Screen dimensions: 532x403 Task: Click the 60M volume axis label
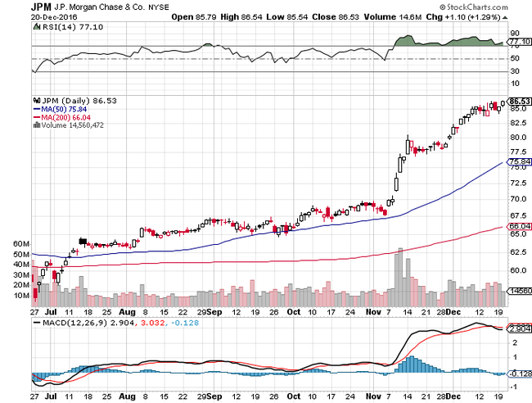(21, 244)
